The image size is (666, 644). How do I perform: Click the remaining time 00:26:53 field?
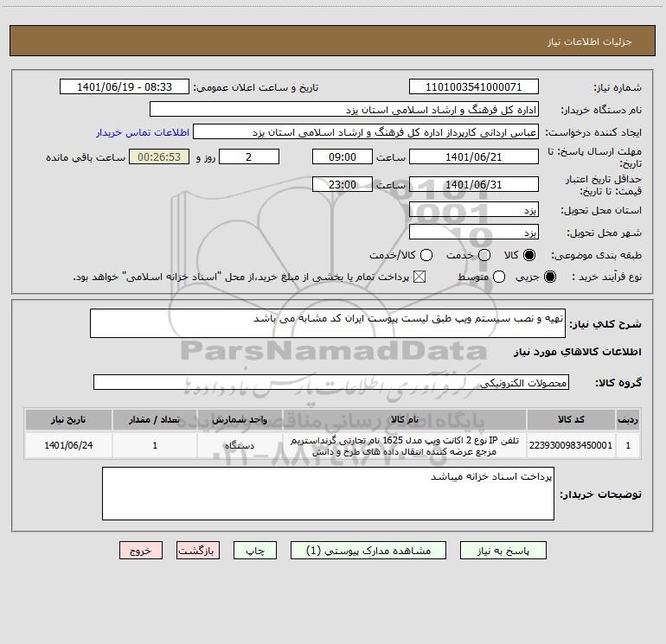pyautogui.click(x=159, y=156)
